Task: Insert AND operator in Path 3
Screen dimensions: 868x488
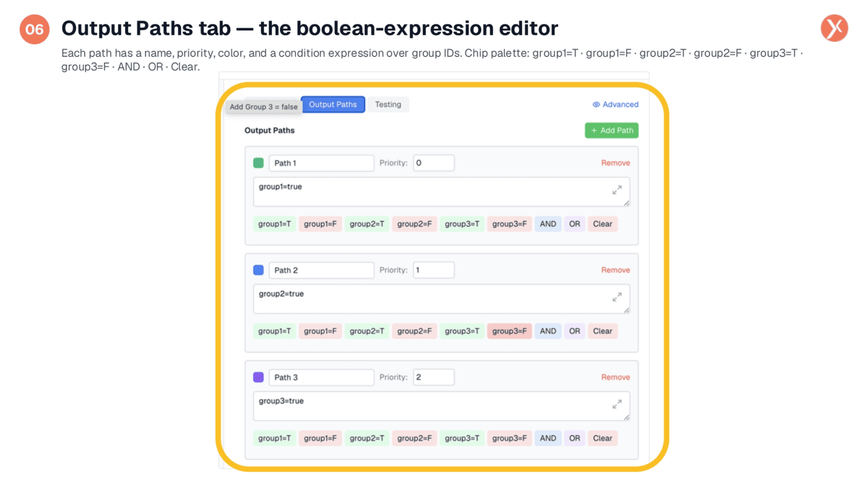Action: click(548, 438)
